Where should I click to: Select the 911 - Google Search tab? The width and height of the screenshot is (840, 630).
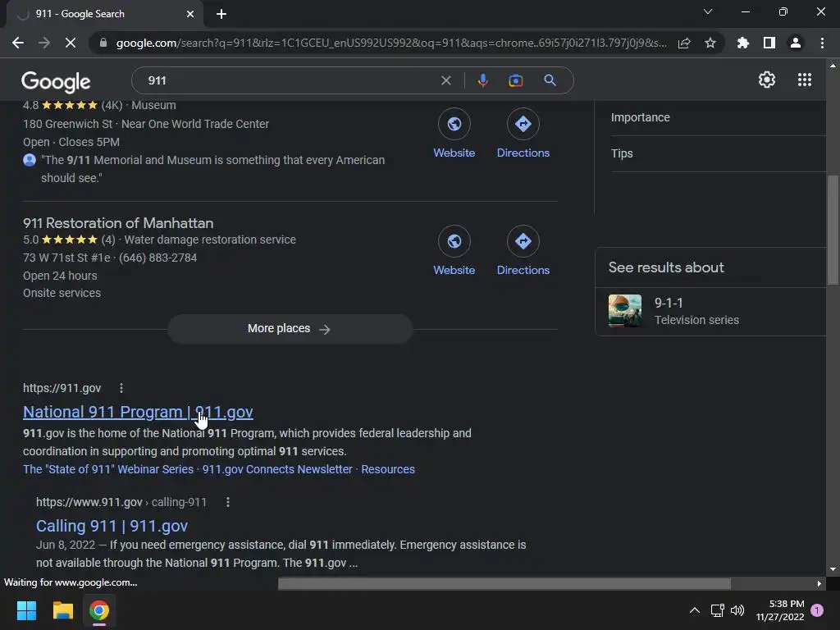(104, 14)
